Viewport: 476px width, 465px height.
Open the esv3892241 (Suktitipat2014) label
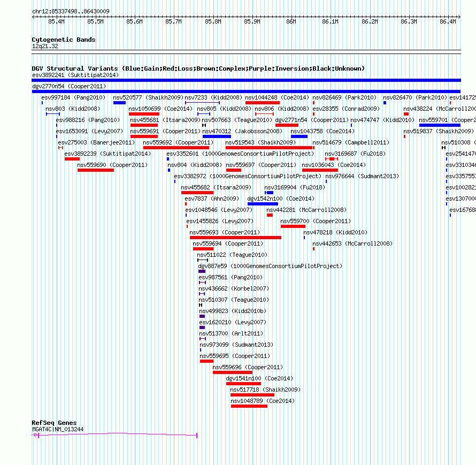pyautogui.click(x=75, y=75)
